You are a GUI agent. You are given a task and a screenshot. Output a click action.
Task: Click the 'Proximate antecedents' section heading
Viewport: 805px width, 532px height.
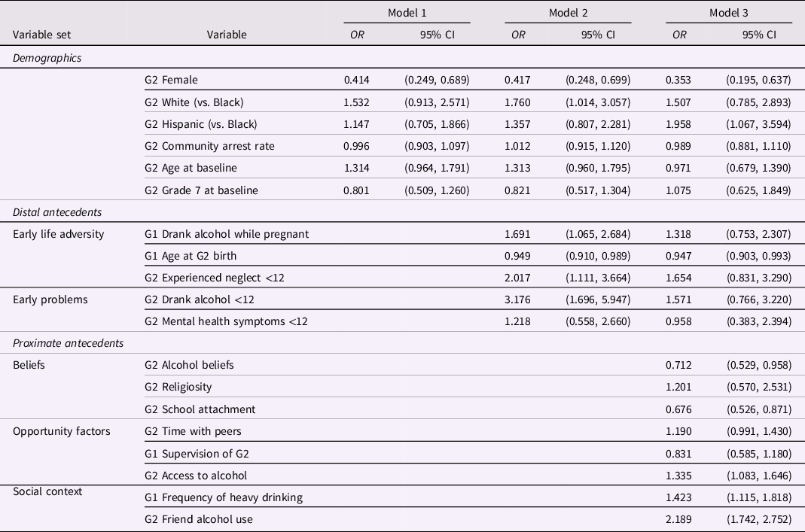coord(68,343)
